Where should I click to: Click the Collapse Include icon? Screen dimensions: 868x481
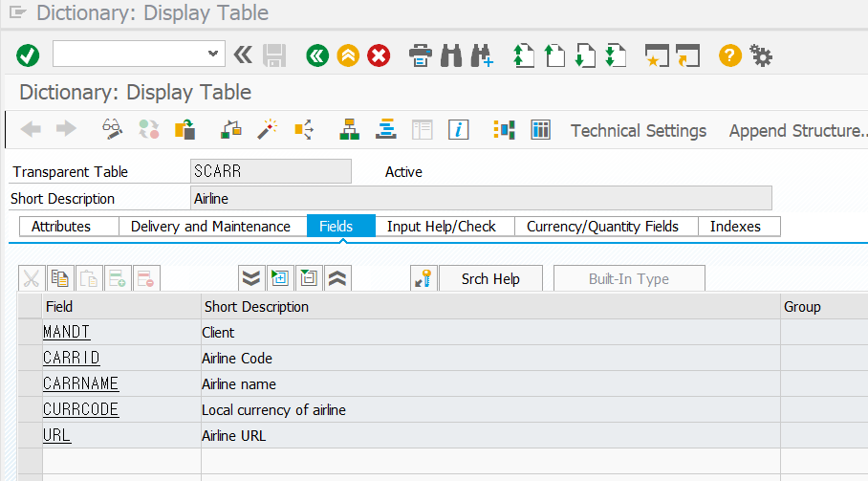[309, 278]
